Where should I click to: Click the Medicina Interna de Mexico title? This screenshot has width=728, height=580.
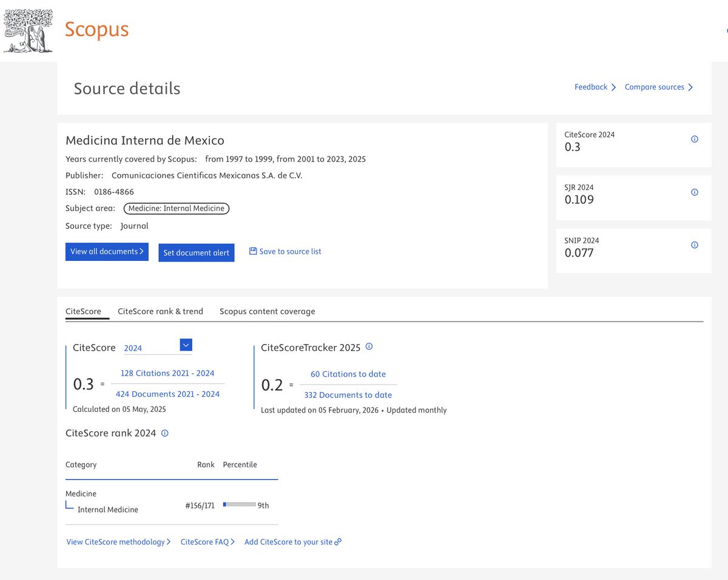(x=145, y=140)
